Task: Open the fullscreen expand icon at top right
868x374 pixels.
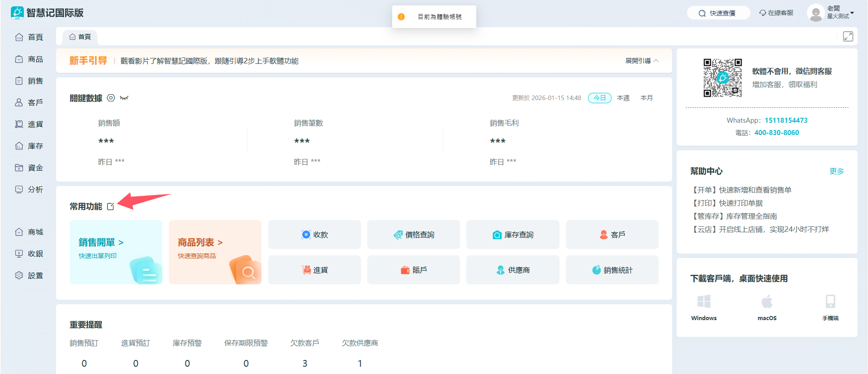Action: [x=848, y=37]
